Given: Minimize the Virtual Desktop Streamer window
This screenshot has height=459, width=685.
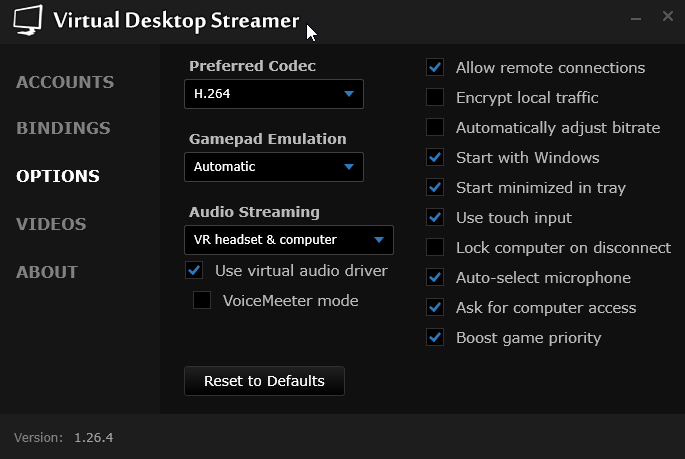Looking at the screenshot, I should point(636,19).
